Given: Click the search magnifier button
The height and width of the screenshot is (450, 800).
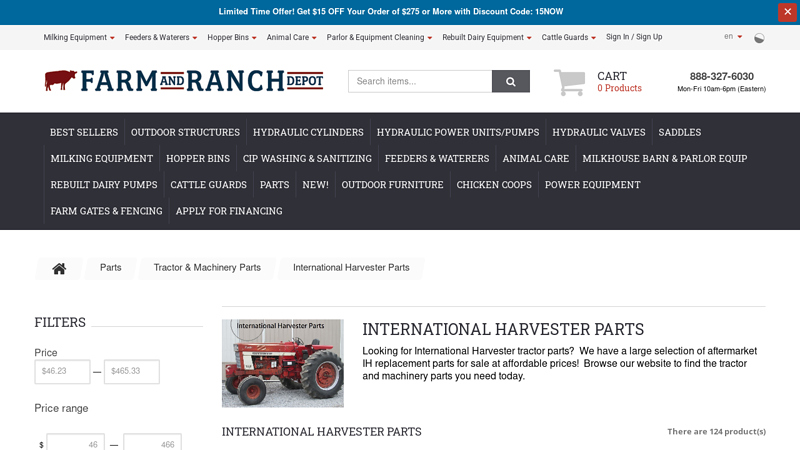Looking at the screenshot, I should coord(511,81).
